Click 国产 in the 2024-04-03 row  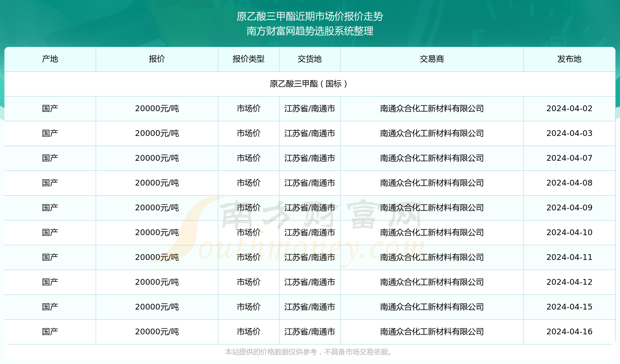[x=50, y=133]
